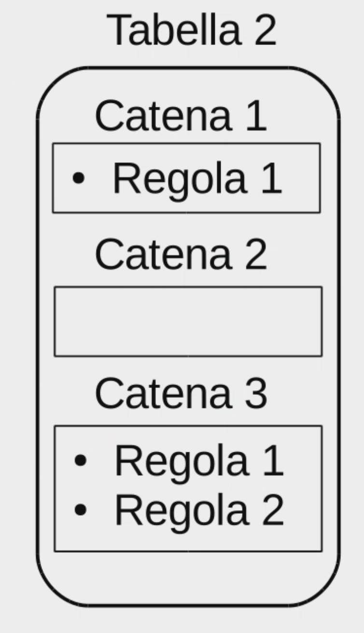Click the letter T in the Tabella title

click(x=118, y=30)
